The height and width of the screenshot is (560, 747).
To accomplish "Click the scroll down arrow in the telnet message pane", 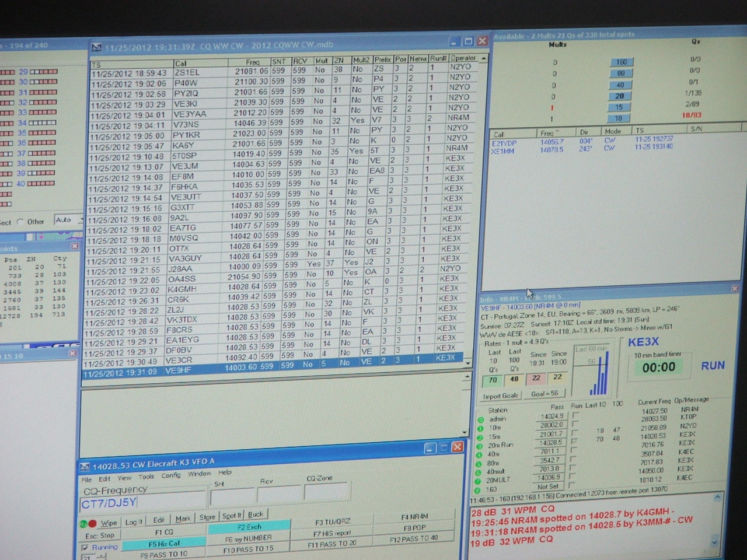I will [x=715, y=542].
